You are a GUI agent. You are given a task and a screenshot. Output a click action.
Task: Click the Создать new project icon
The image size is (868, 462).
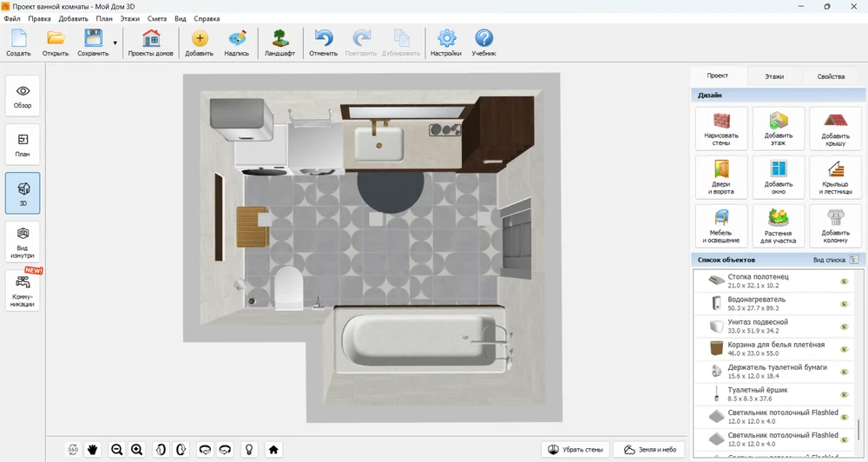click(x=19, y=43)
